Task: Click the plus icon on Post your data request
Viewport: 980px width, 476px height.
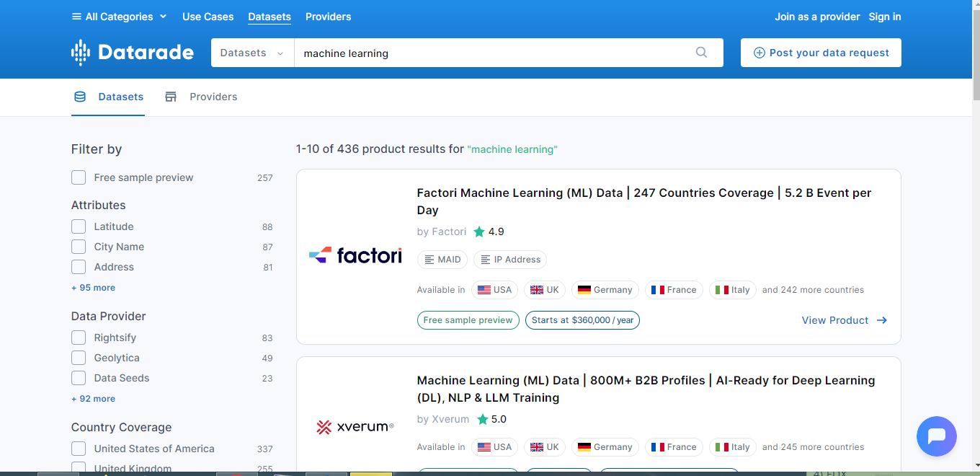Action: point(759,52)
